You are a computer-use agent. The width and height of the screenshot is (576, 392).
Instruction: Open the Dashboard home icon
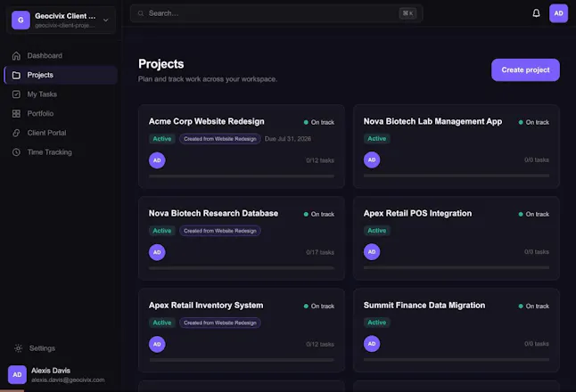16,56
